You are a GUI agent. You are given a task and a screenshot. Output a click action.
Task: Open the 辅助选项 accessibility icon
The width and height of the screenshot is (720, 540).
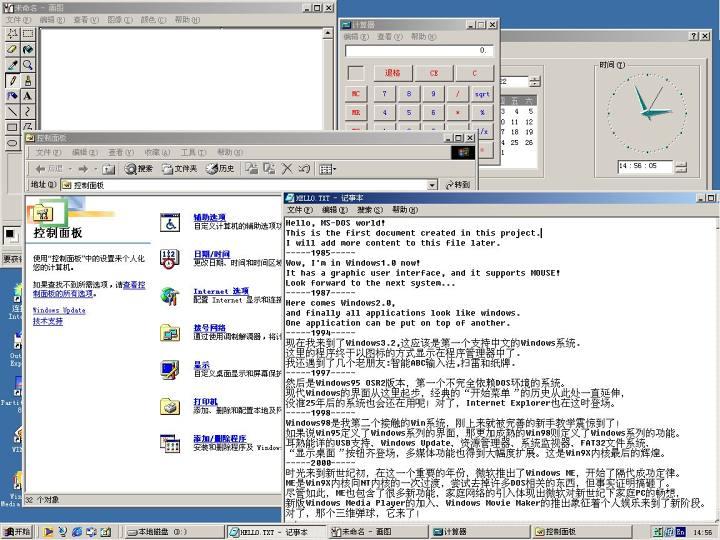[x=170, y=222]
